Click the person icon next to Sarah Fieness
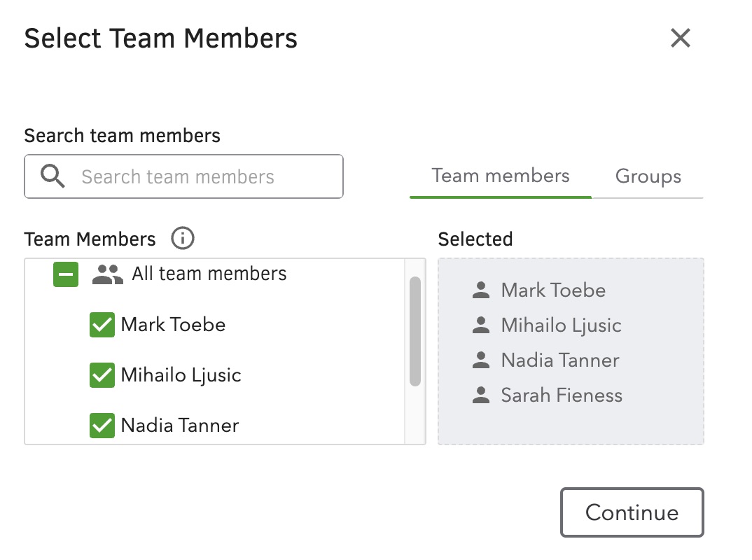This screenshot has width=752, height=560. point(481,395)
